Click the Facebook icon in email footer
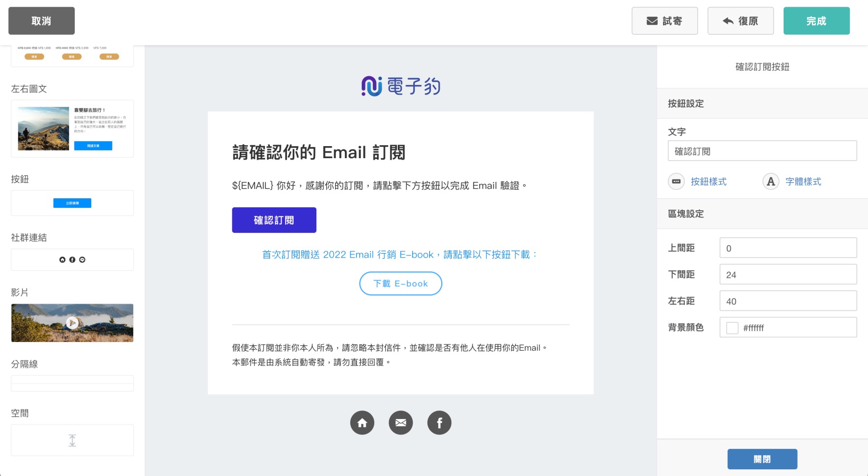This screenshot has width=868, height=476. coord(439,423)
